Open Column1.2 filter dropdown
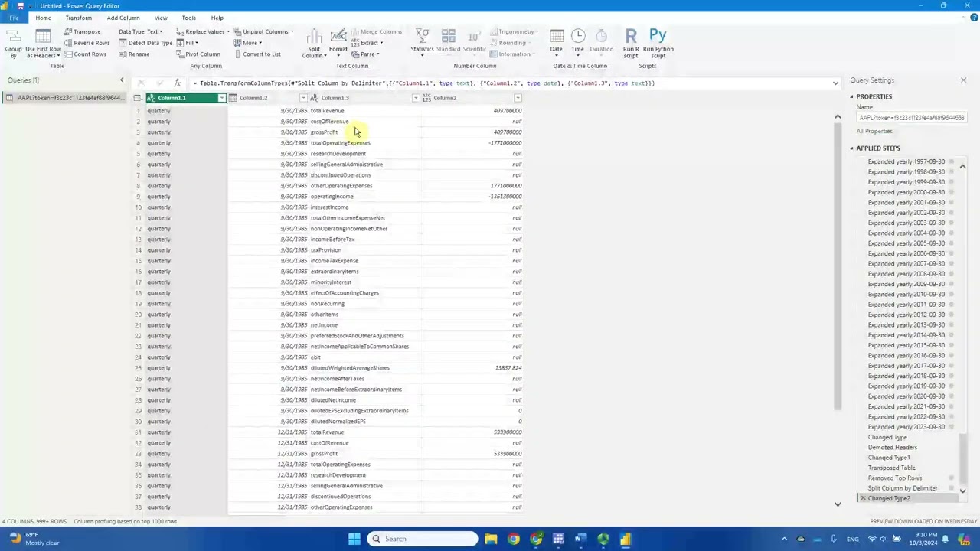The width and height of the screenshot is (980, 551). pos(303,98)
